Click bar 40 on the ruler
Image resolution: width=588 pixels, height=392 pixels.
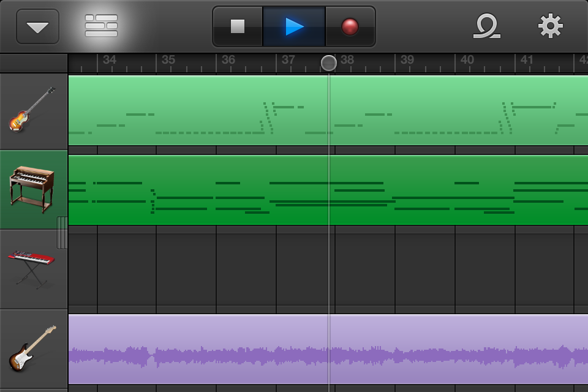pos(467,59)
